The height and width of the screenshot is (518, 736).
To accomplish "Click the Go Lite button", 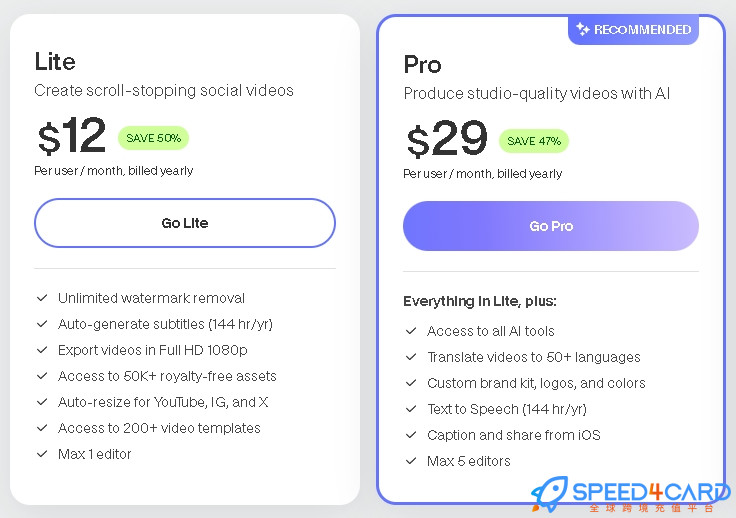I will coord(185,223).
